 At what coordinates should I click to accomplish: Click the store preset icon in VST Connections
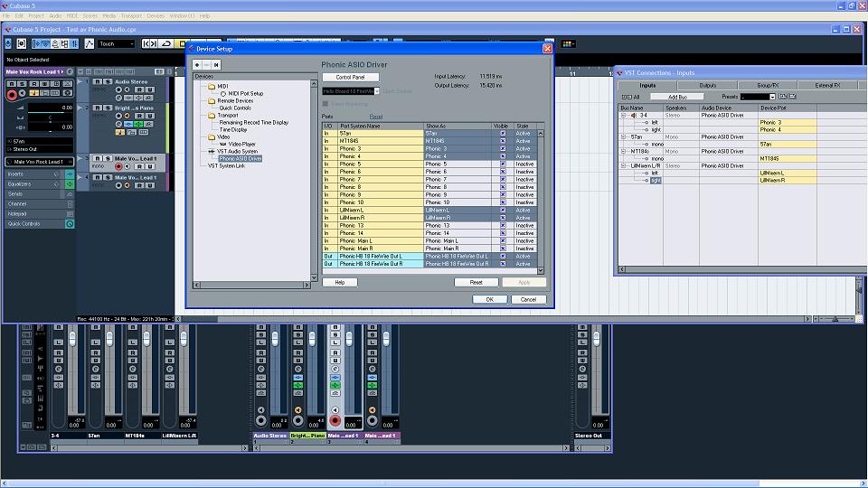[783, 97]
